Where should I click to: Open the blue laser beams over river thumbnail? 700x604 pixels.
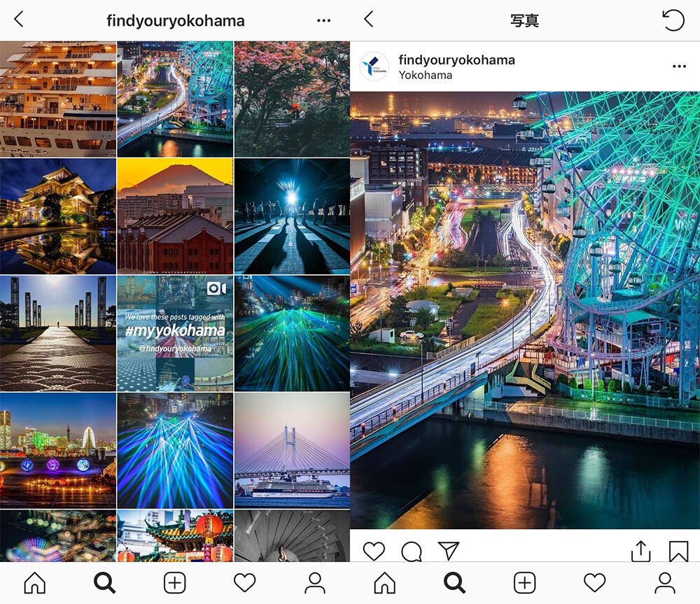pyautogui.click(x=175, y=451)
